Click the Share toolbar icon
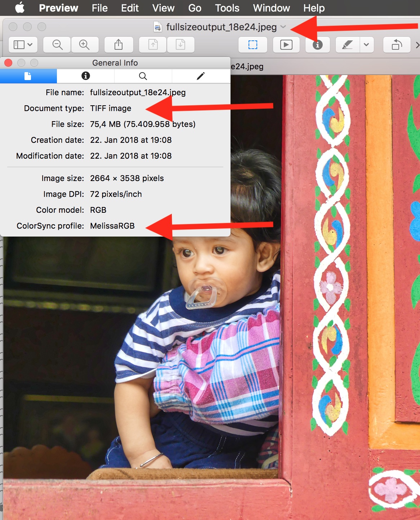420x520 pixels. pyautogui.click(x=119, y=45)
